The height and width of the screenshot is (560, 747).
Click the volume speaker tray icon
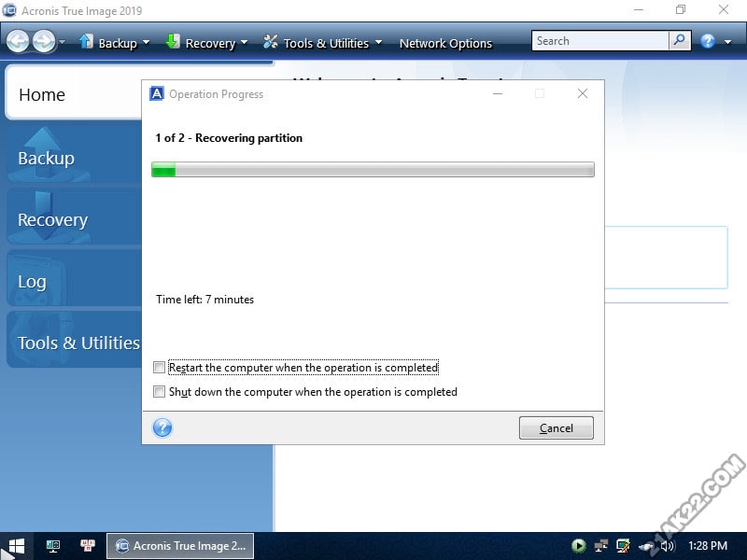pyautogui.click(x=668, y=546)
